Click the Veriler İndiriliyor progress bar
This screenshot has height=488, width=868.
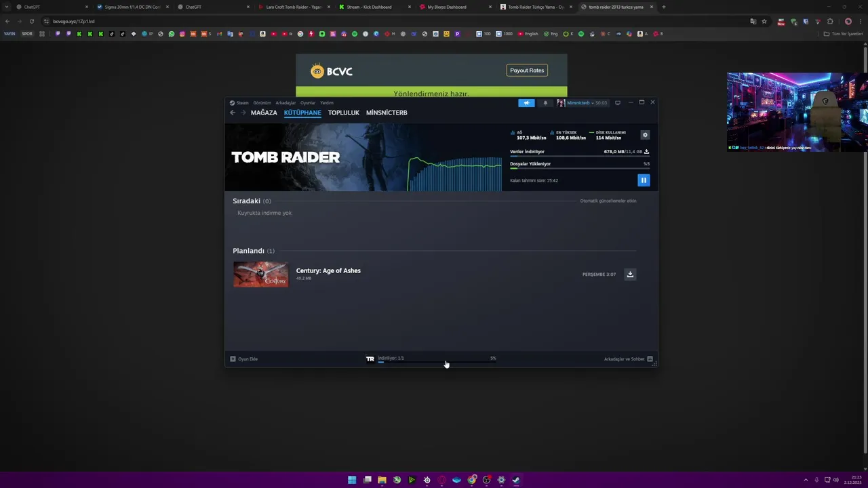(x=579, y=156)
